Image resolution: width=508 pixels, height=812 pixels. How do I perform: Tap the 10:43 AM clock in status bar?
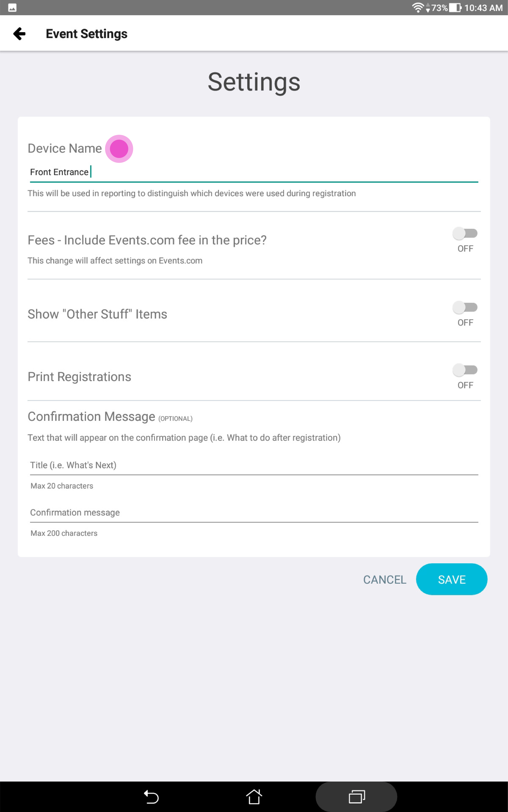tap(484, 8)
